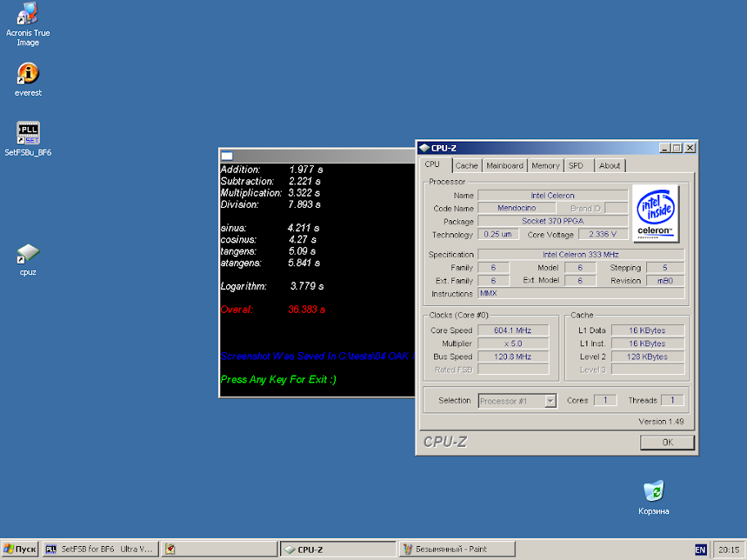Click the 2.336 V core voltage value
This screenshot has height=560, width=747.
603,234
